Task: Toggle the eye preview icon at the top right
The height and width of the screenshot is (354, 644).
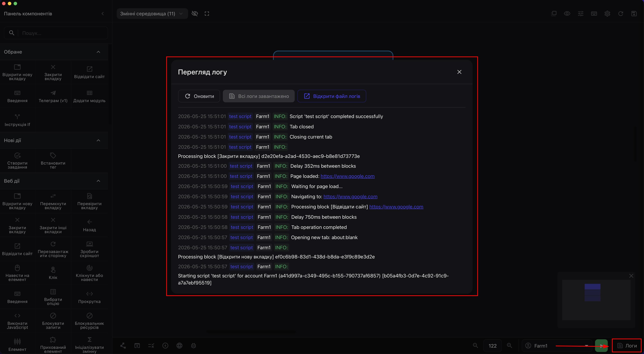Action: [x=567, y=14]
